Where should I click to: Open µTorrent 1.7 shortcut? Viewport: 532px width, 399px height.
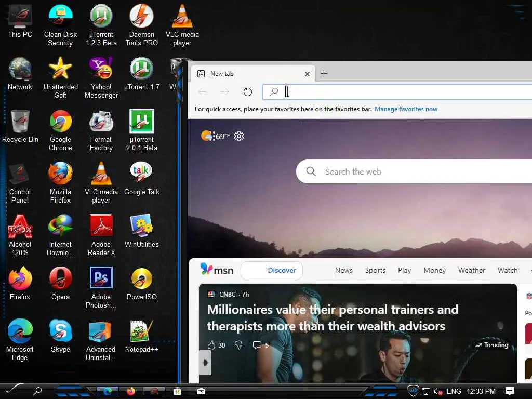141,74
